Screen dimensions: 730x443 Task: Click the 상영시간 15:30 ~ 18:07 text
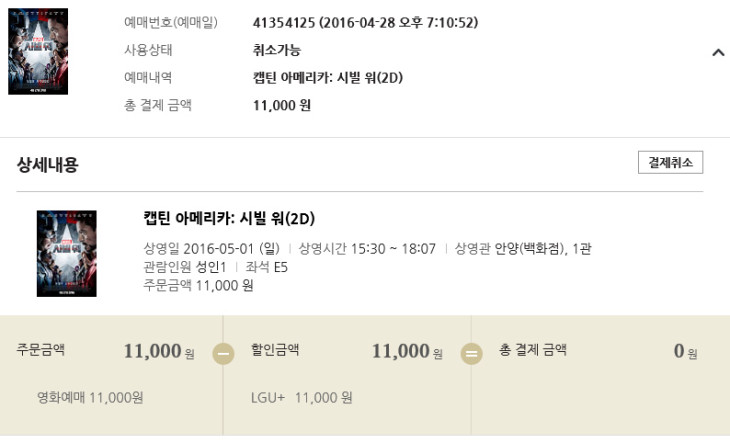click(x=367, y=249)
